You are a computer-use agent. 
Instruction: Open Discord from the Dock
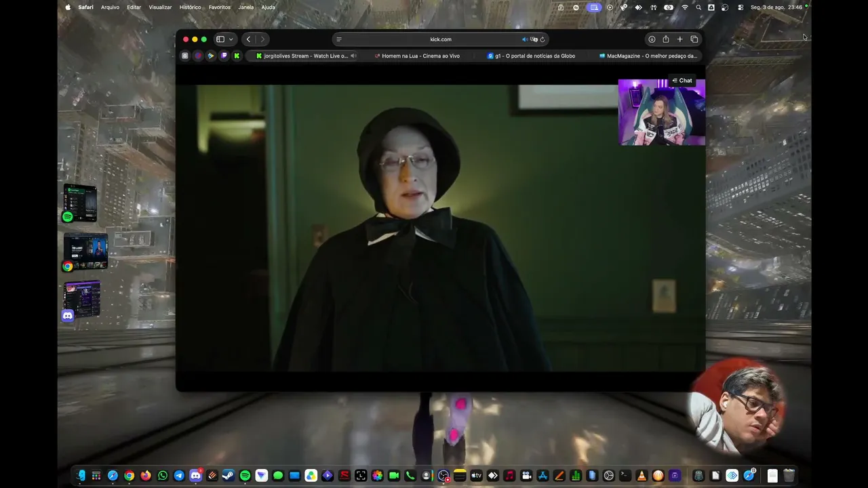click(195, 476)
